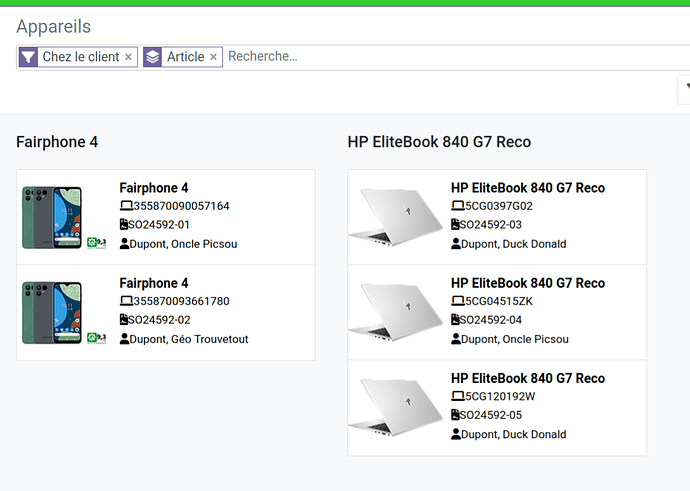Click person icon on SO24592-04 card
Image resolution: width=690 pixels, height=491 pixels.
(x=456, y=339)
